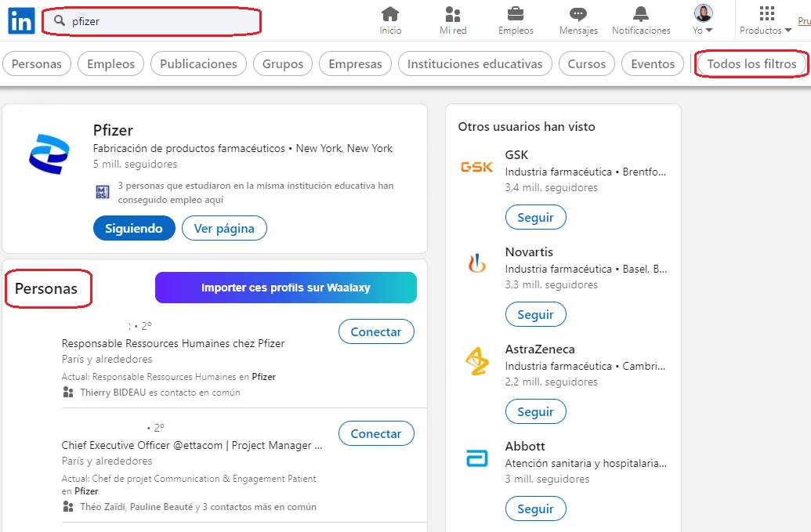
Task: Click the search magnifier icon
Action: pyautogui.click(x=60, y=20)
